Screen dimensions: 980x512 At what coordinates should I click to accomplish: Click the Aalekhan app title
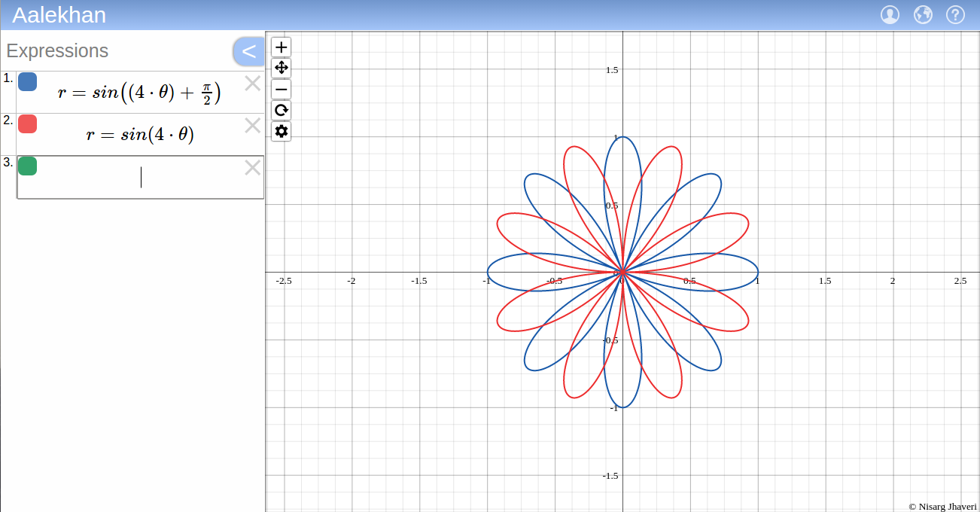tap(59, 15)
